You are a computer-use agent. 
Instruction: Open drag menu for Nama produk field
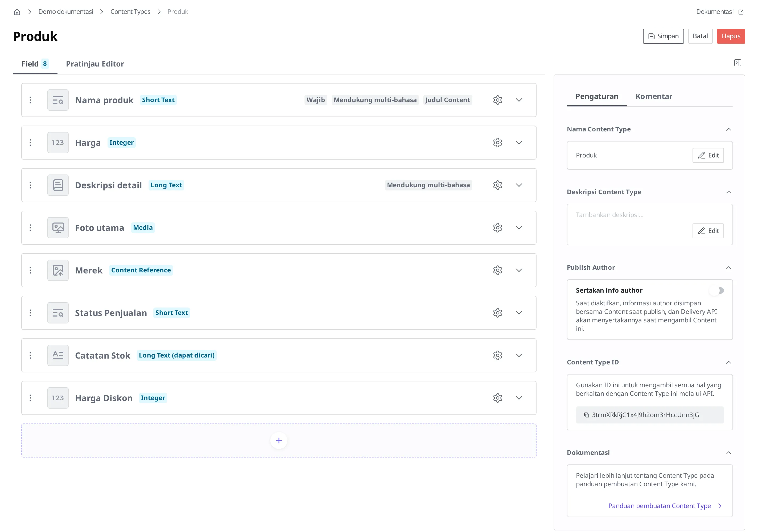click(x=30, y=100)
